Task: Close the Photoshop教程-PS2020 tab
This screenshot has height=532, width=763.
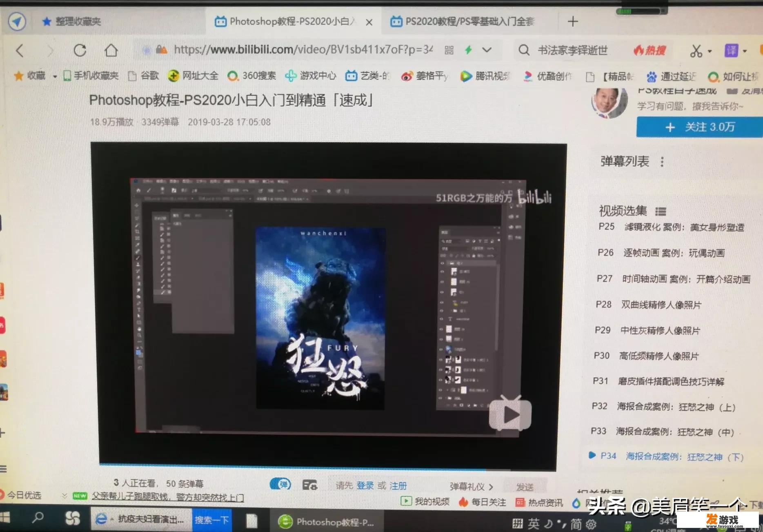Action: pyautogui.click(x=369, y=22)
